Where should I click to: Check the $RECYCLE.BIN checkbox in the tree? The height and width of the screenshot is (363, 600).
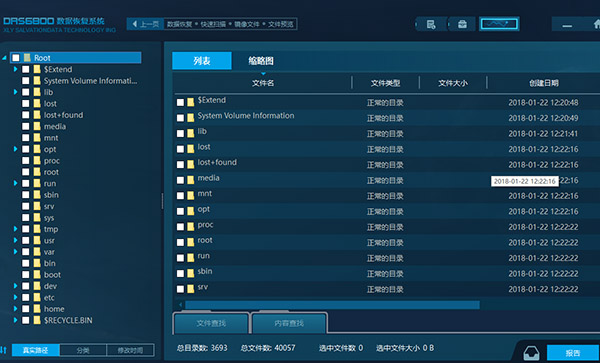(x=25, y=320)
